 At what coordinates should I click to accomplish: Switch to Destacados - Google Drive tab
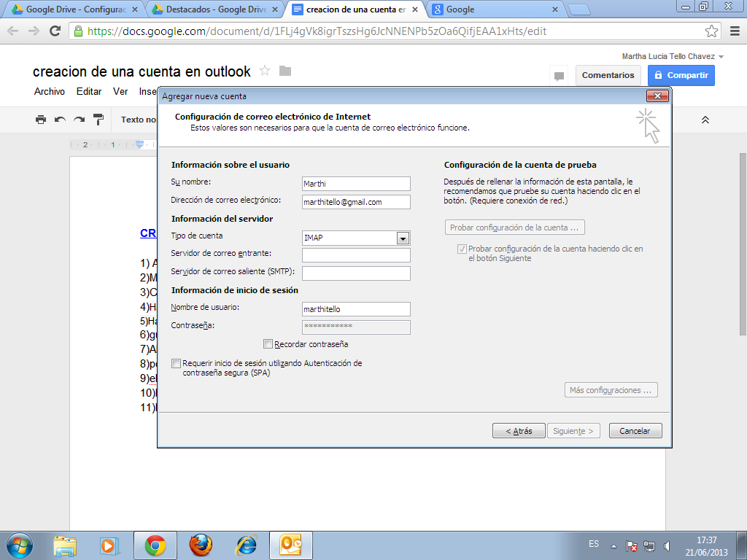pyautogui.click(x=216, y=9)
